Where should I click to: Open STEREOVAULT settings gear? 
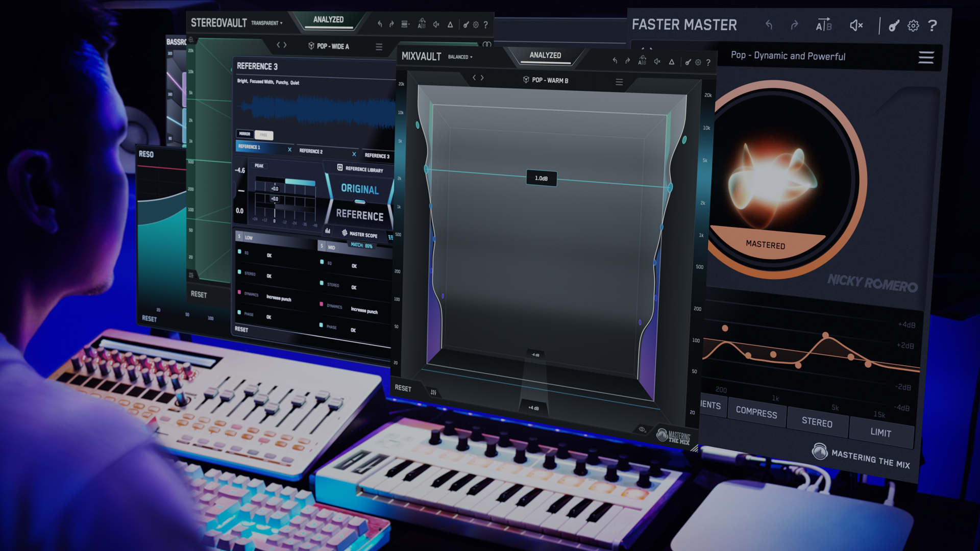coord(476,24)
